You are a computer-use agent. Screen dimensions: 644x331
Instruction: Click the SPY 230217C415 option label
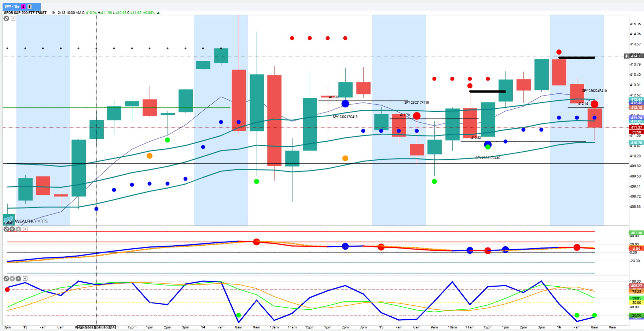(345, 117)
